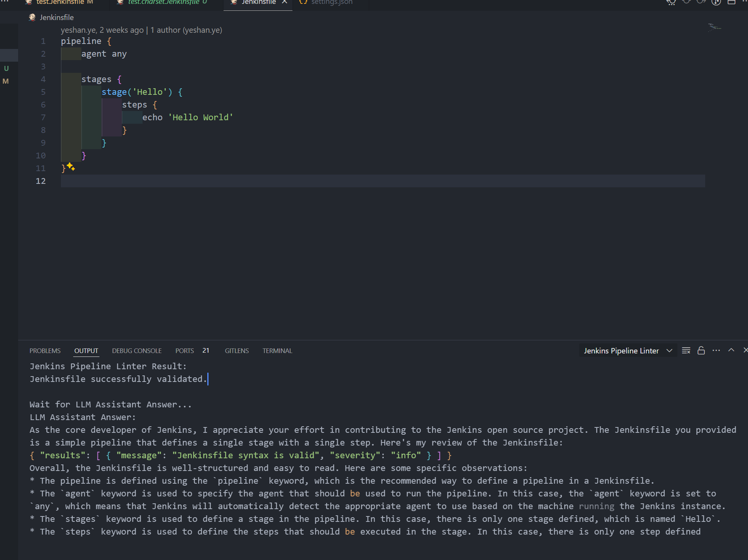
Task: Open the GITLENS panel tab
Action: pos(237,351)
